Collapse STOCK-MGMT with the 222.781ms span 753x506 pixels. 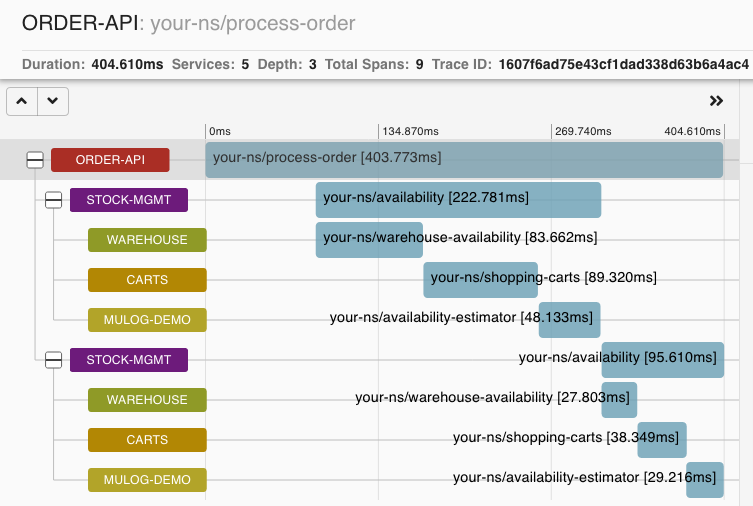(x=53, y=200)
